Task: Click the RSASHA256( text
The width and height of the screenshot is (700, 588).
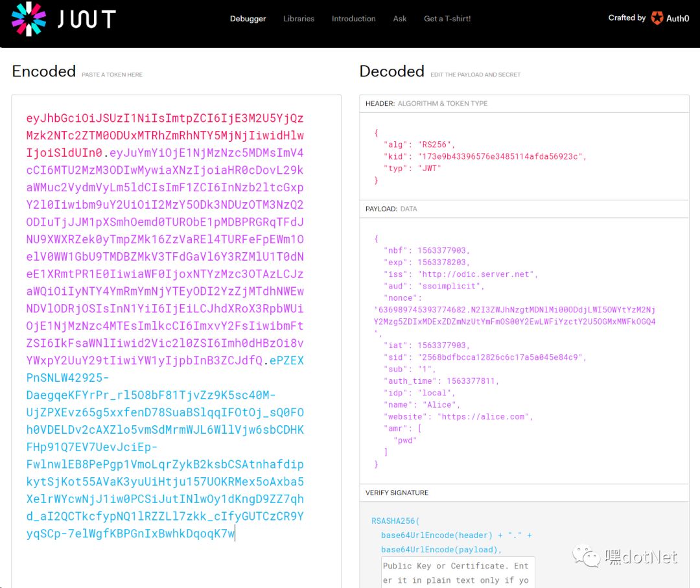Action: point(395,521)
